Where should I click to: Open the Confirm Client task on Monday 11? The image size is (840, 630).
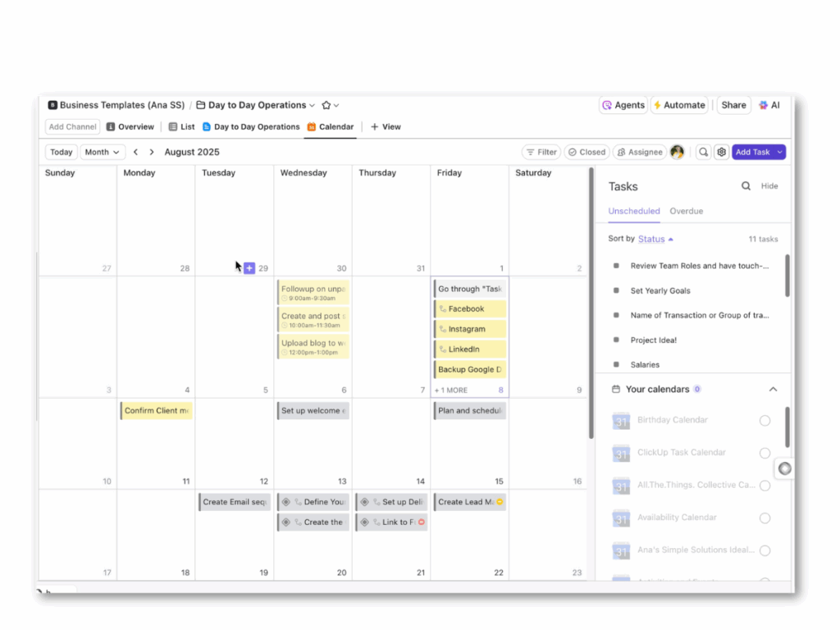pyautogui.click(x=157, y=411)
